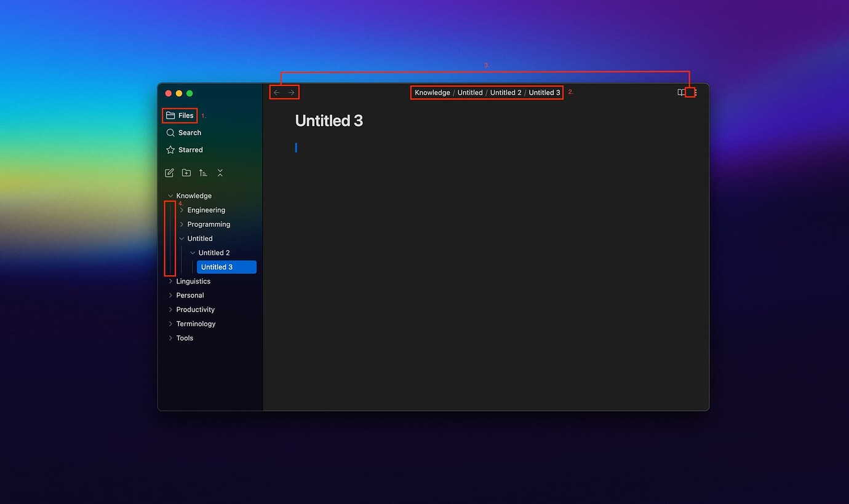Collapse all folders in file explorer
This screenshot has height=504, width=849.
coord(220,173)
